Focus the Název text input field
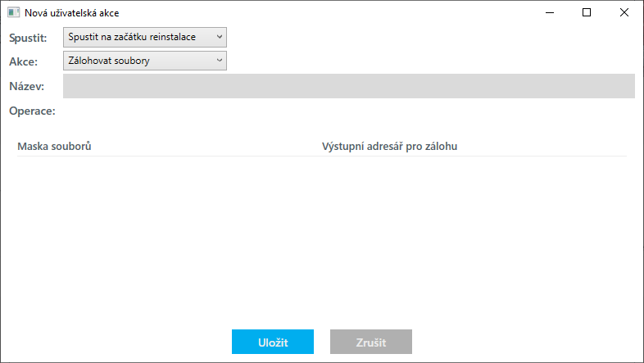This screenshot has height=363, width=644. (348, 86)
